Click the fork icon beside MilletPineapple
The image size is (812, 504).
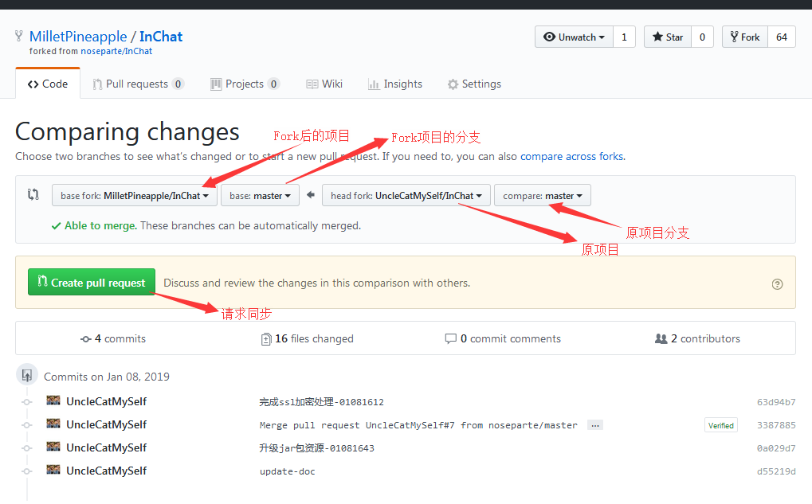click(x=18, y=36)
